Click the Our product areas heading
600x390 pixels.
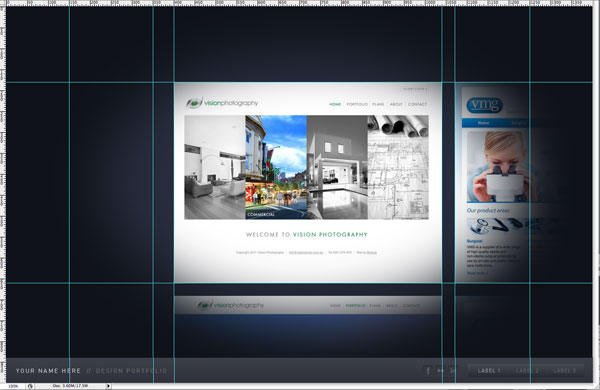coord(488,211)
